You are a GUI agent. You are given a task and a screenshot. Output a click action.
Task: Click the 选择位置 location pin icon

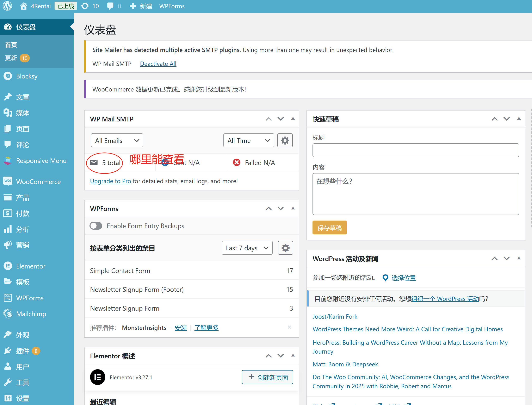click(385, 278)
